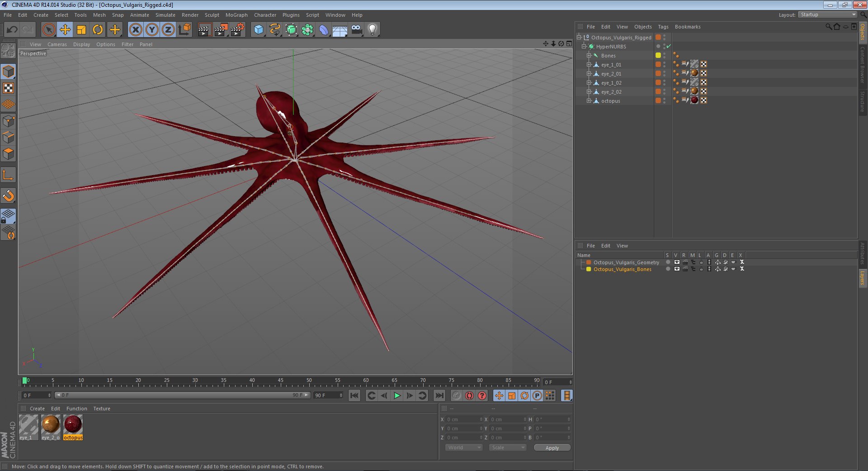Enable the axis modification tool

(8, 175)
